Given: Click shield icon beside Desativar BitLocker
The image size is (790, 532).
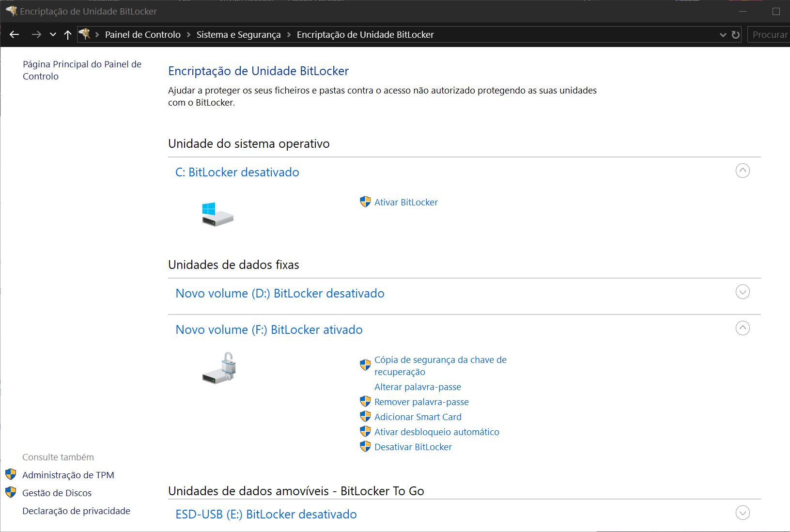Looking at the screenshot, I should coord(365,447).
